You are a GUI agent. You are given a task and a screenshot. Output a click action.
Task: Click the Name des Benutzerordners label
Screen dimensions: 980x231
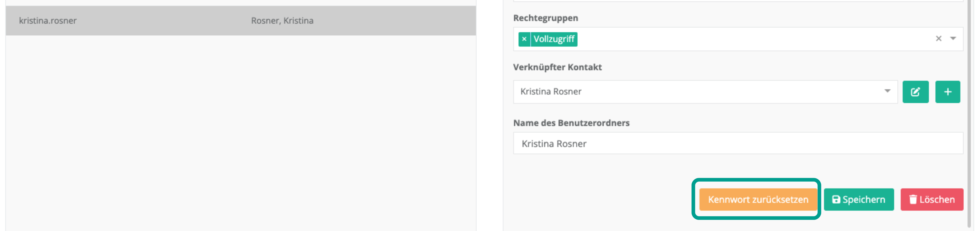[571, 123]
